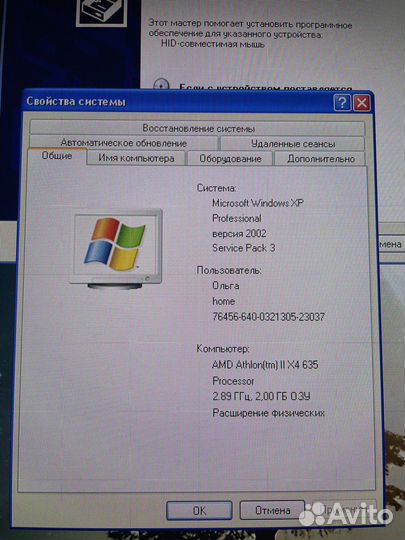405x540 pixels.
Task: Go to the Общие tab
Action: [x=56, y=156]
